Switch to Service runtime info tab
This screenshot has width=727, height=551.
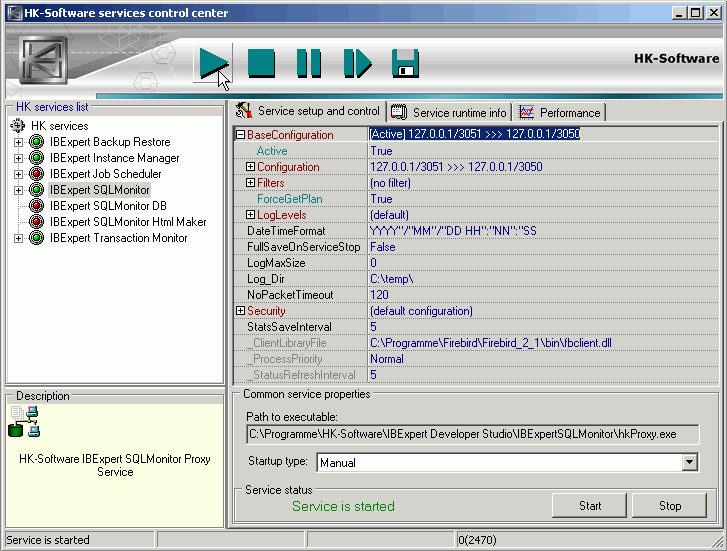449,113
